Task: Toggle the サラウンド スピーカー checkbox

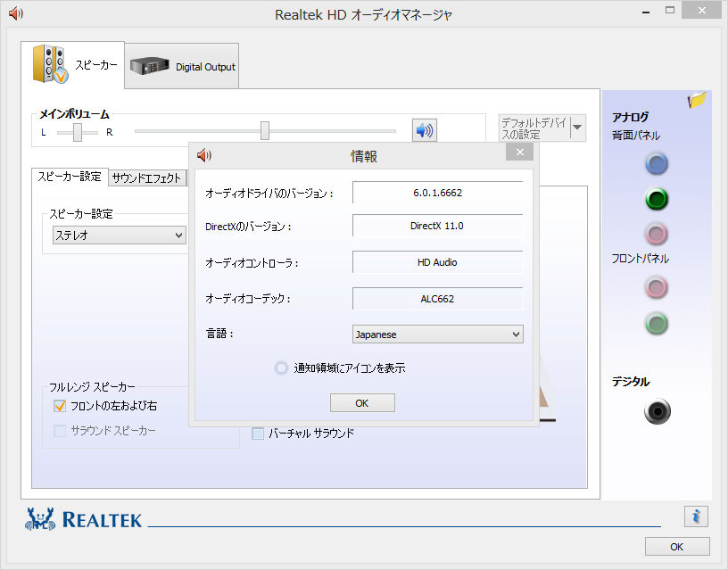Action: tap(60, 431)
